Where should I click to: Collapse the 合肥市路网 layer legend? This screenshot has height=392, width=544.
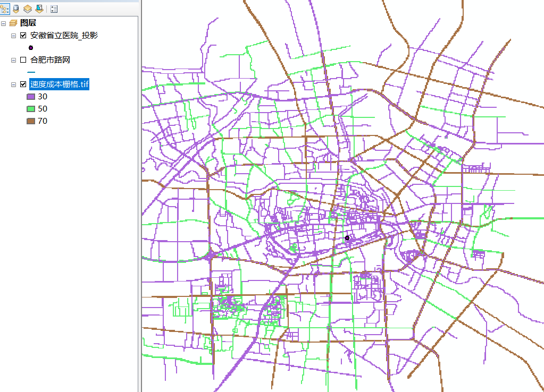coord(13,60)
